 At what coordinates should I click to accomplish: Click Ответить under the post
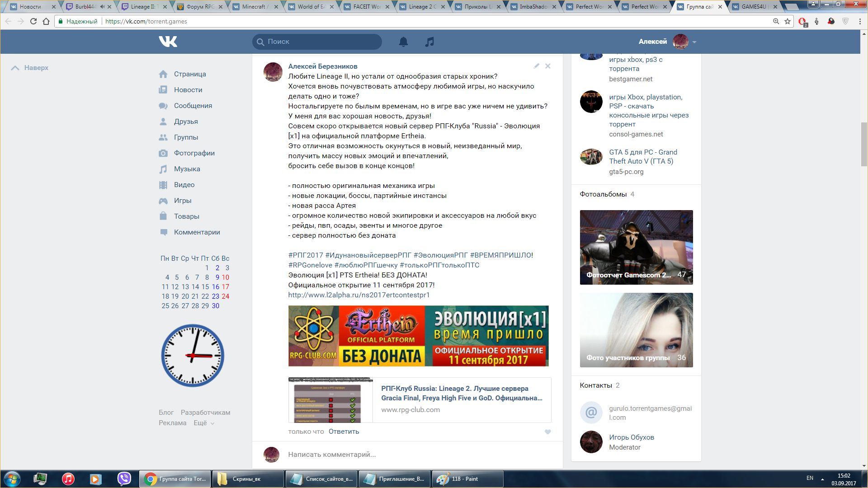tap(344, 432)
